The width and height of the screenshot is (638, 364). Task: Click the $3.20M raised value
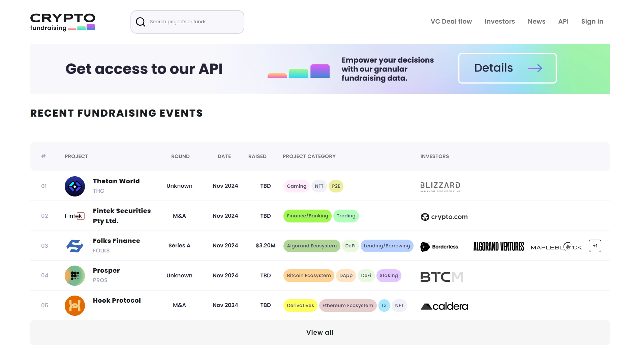(265, 246)
